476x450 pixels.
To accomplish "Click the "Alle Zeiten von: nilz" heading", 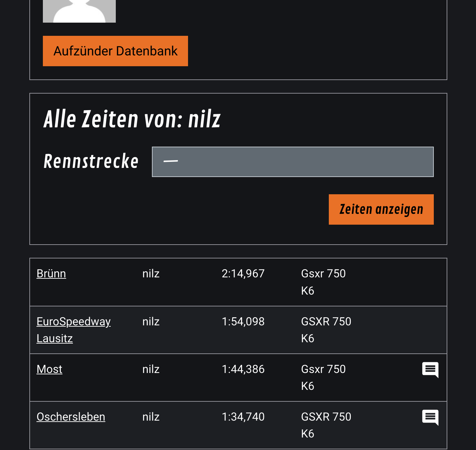I will click(132, 119).
